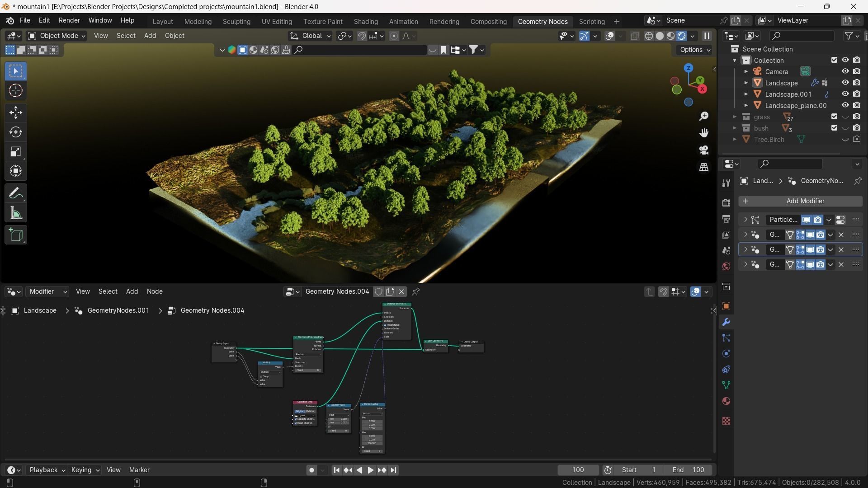
Task: Uncheck bush collection exclude checkbox
Action: click(834, 128)
